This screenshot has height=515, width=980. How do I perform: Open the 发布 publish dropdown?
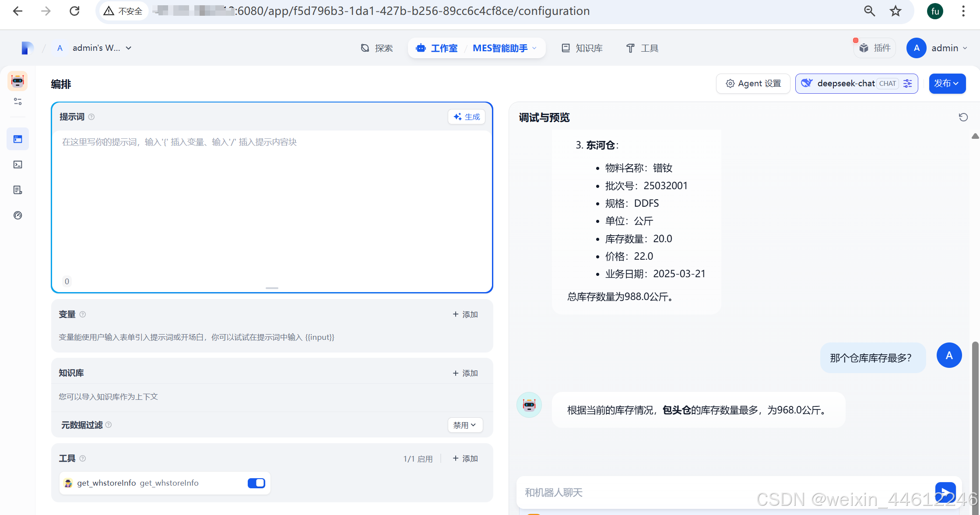(x=947, y=84)
